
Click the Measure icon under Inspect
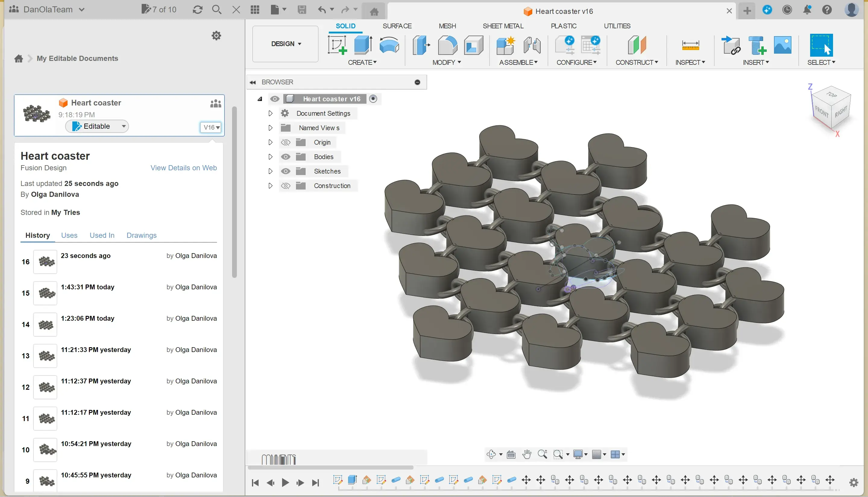pos(690,45)
